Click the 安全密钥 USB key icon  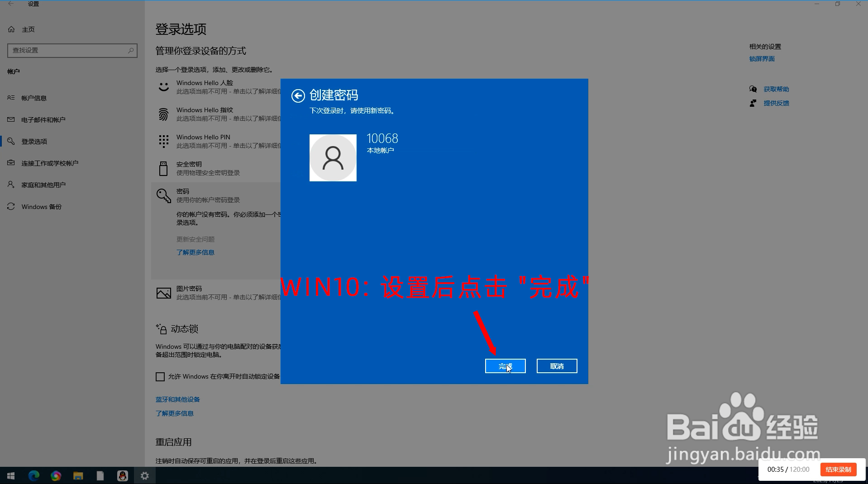pyautogui.click(x=163, y=168)
